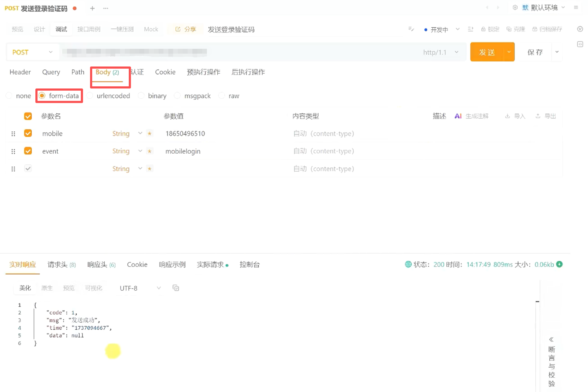
Task: Click the import (导入) parameters icon
Action: tap(507, 116)
